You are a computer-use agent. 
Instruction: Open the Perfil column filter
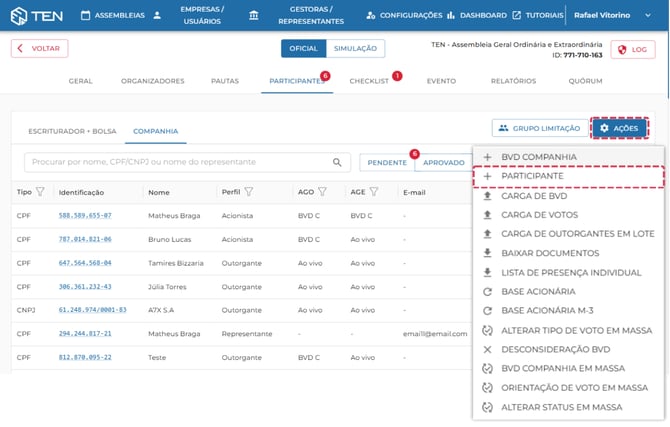coord(249,192)
